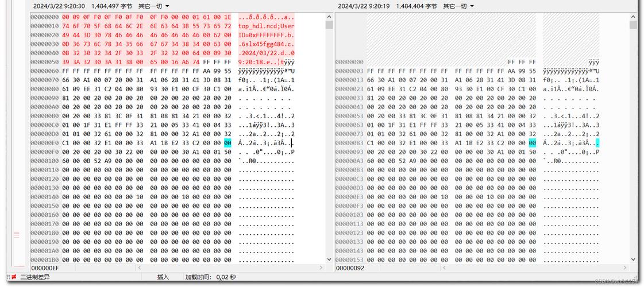Click left pane horizontal scroll left arrow
Image resolution: width=644 pixels, height=287 pixels.
pos(139,268)
